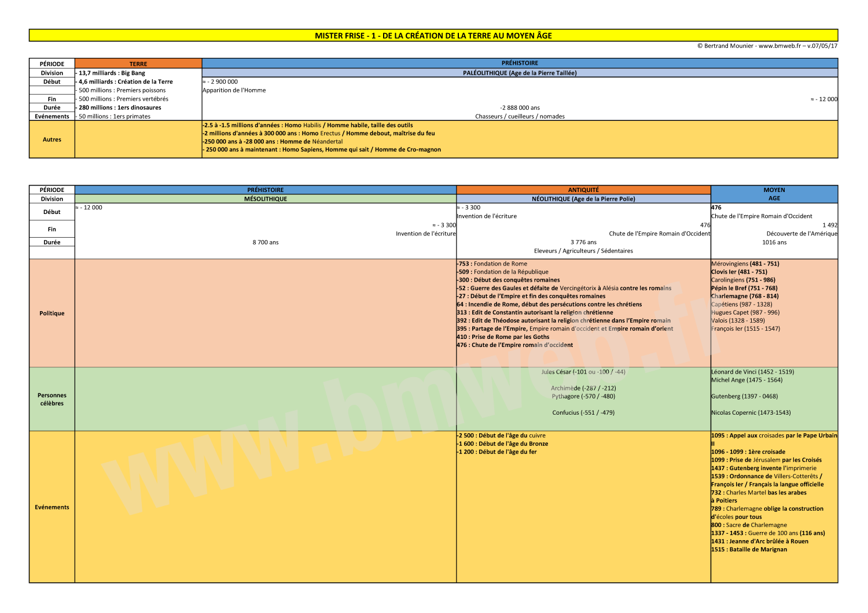Viewport: 868px width, 613px height.
Task: Click '1096 - 1099 : 1ère croisade'
Action: [748, 452]
